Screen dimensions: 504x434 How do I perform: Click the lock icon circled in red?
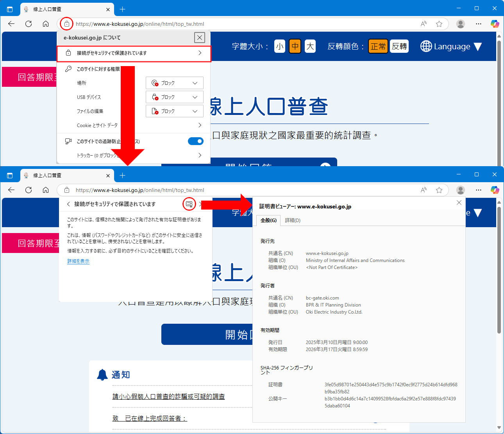coord(67,24)
